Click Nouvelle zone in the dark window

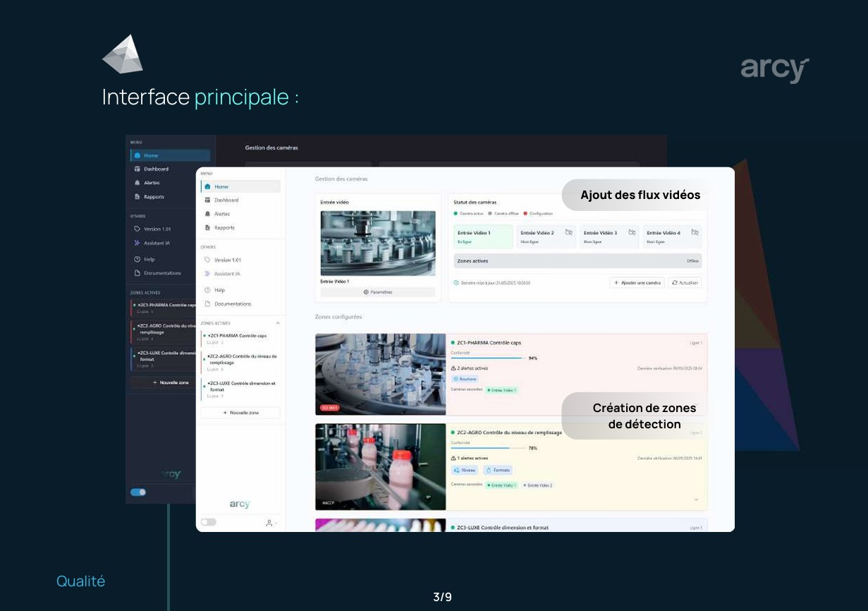coord(164,382)
